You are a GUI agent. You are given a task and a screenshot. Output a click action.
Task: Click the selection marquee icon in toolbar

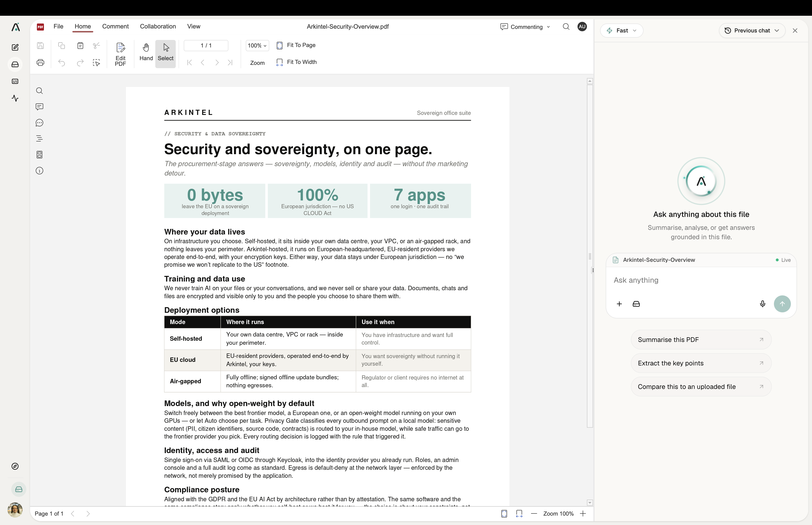[96, 63]
